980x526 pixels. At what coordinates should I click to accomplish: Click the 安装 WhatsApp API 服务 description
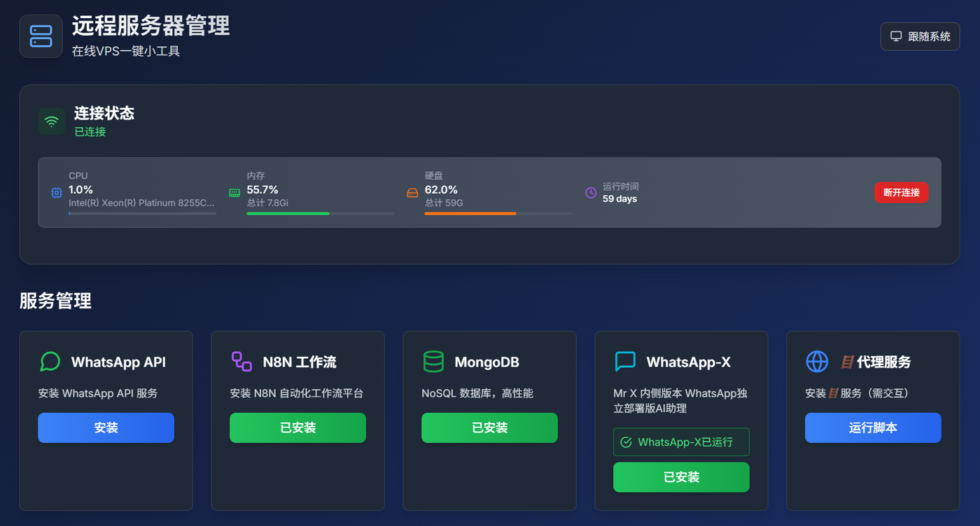pyautogui.click(x=98, y=393)
